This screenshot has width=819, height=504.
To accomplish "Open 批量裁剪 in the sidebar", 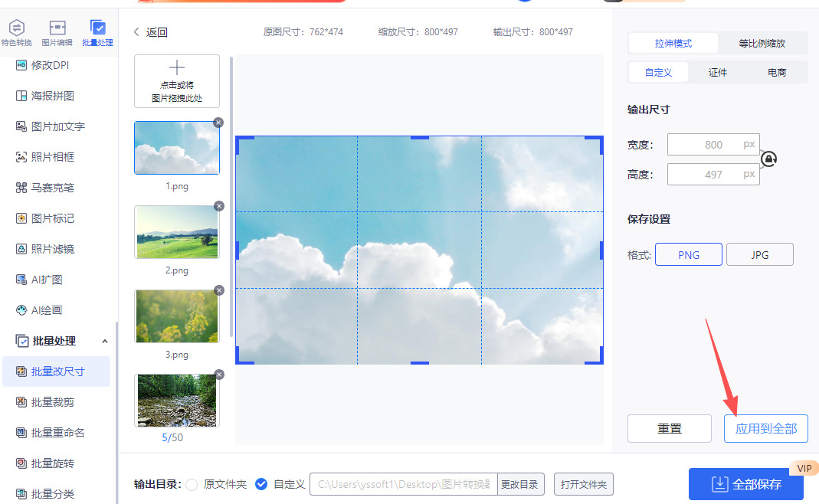I will pos(45,402).
